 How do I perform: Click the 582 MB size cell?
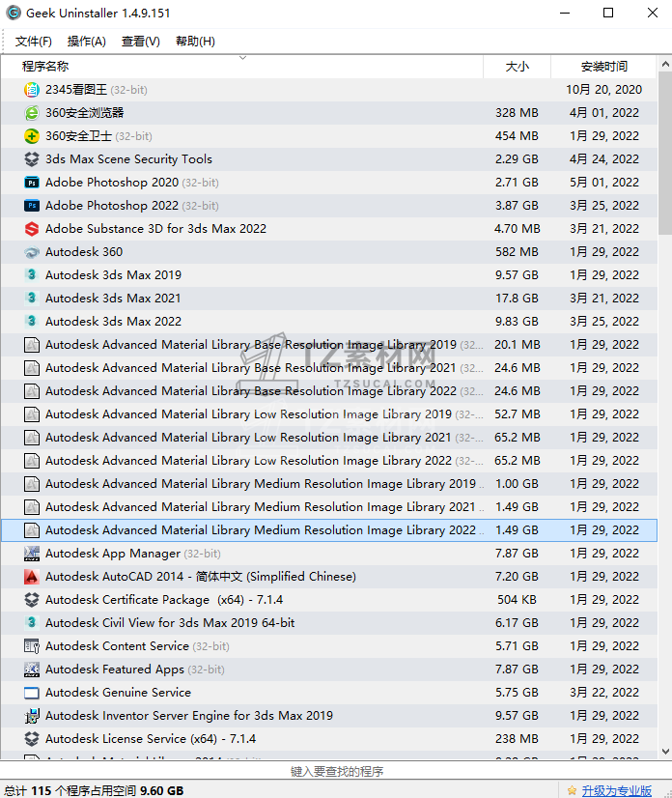point(517,252)
